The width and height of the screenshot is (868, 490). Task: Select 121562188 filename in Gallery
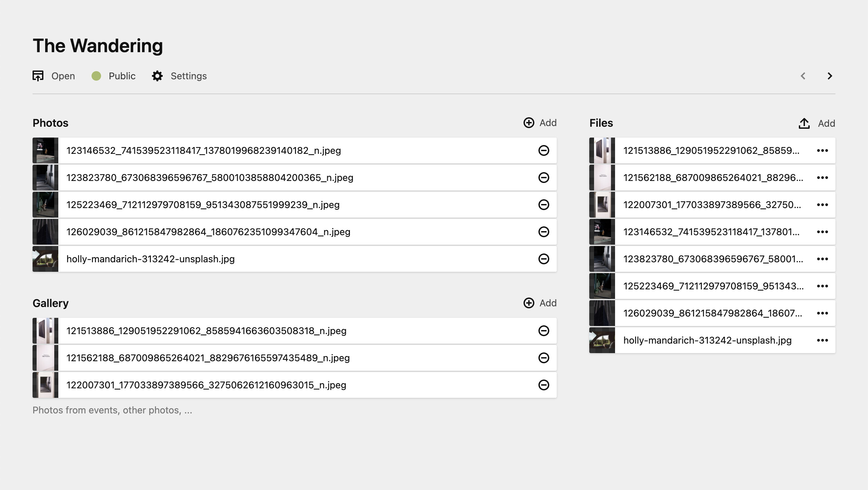208,358
